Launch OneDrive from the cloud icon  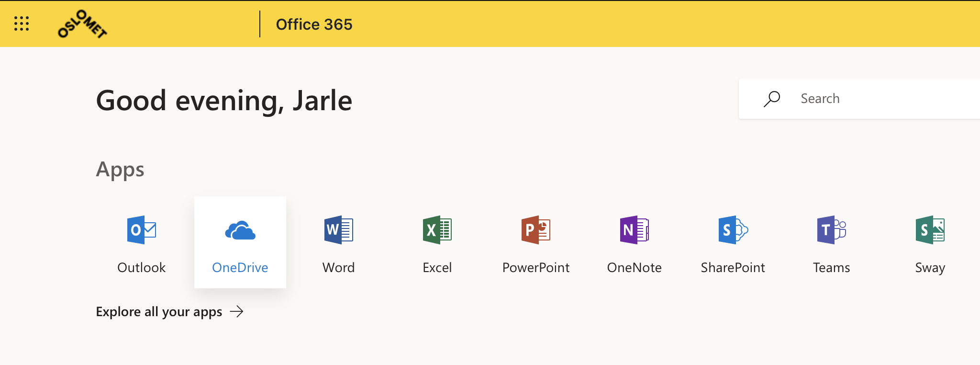240,230
